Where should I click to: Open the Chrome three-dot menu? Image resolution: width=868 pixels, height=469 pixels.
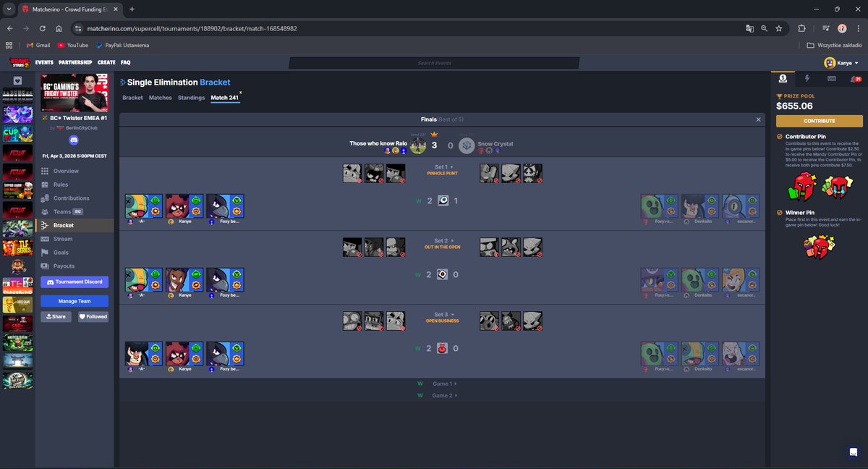click(x=857, y=28)
